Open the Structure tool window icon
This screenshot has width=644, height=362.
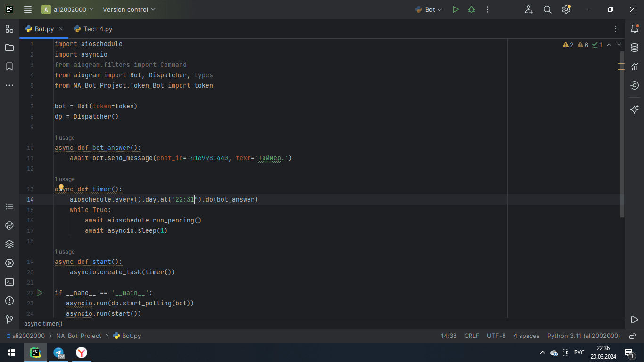click(9, 29)
